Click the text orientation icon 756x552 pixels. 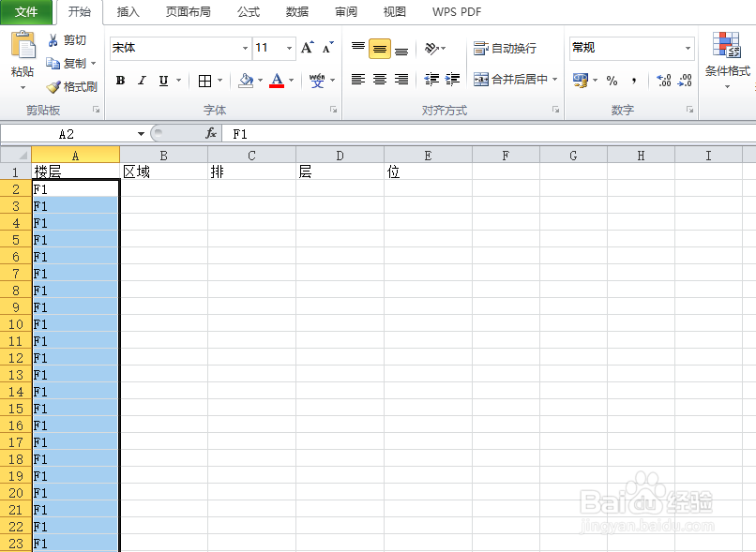[431, 48]
